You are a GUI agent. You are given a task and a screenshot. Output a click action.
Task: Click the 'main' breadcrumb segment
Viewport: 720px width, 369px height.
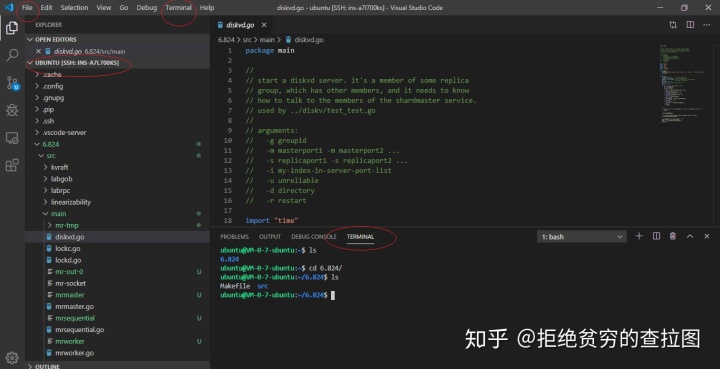(x=267, y=40)
